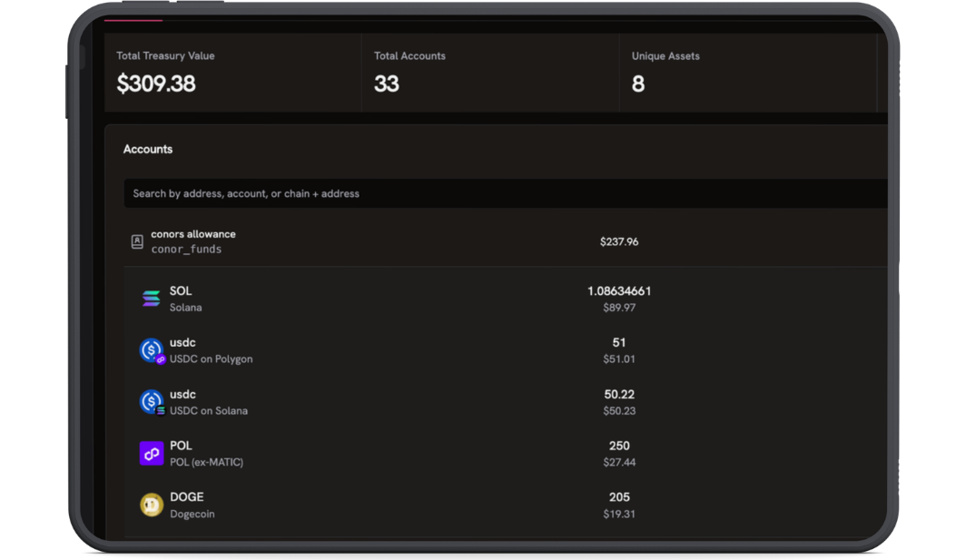Click the USDC on Polygon label
The image size is (966, 560).
pos(212,359)
